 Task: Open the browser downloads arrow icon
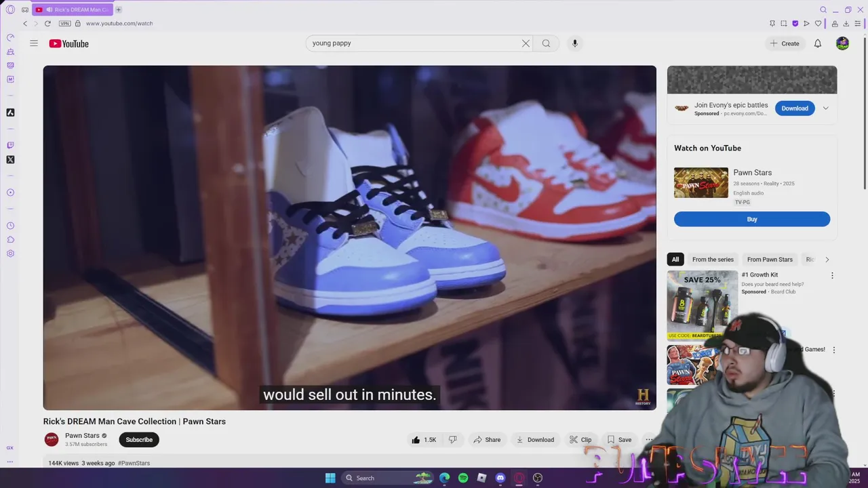(x=846, y=23)
